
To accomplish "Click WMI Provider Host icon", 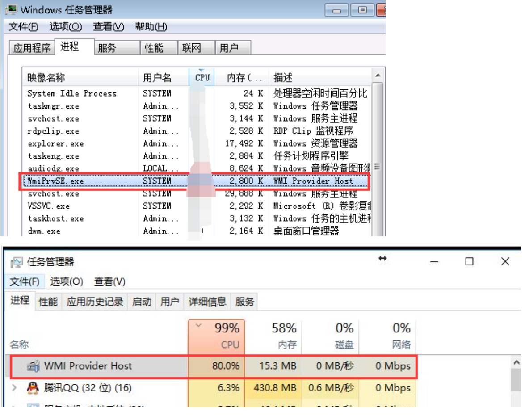I will click(x=33, y=366).
